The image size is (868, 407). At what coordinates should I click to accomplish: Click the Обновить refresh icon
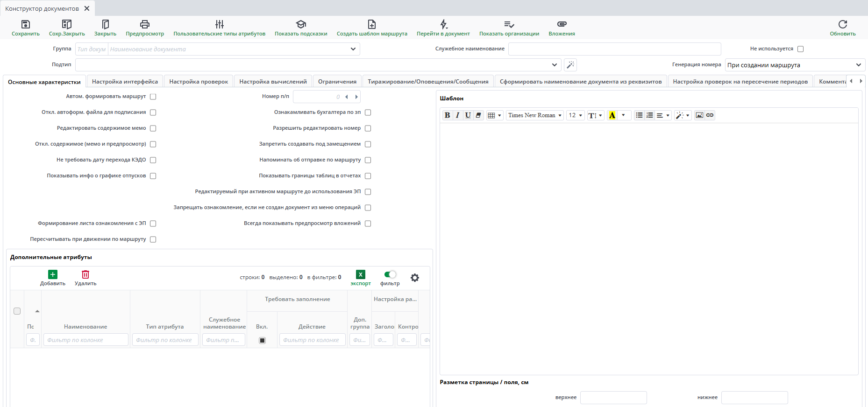[843, 24]
